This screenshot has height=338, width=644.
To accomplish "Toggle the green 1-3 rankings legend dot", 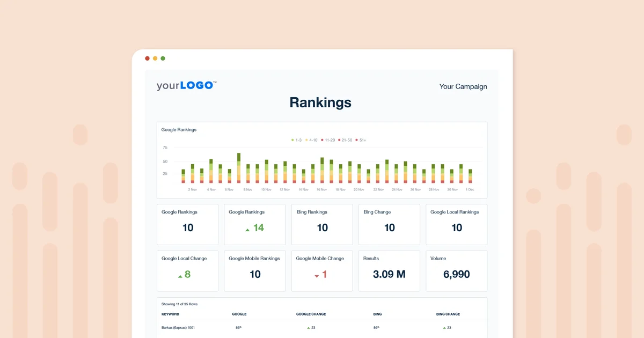I will click(x=292, y=139).
